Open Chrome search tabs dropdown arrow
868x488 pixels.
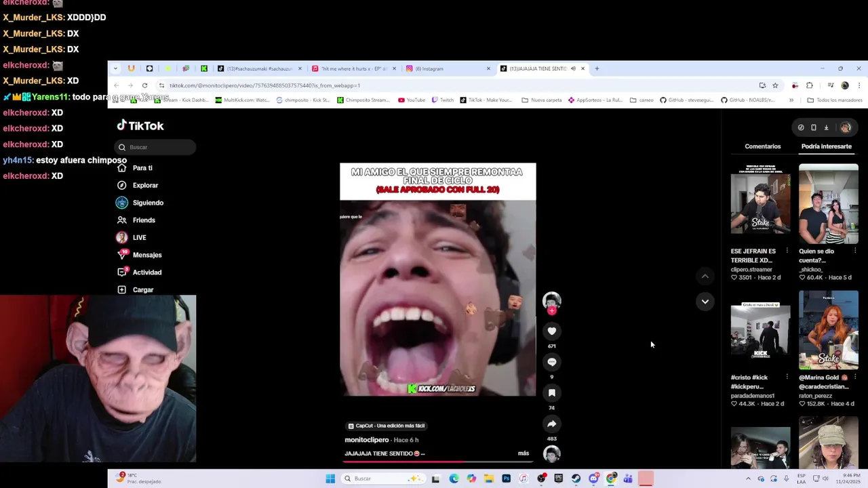(x=115, y=68)
